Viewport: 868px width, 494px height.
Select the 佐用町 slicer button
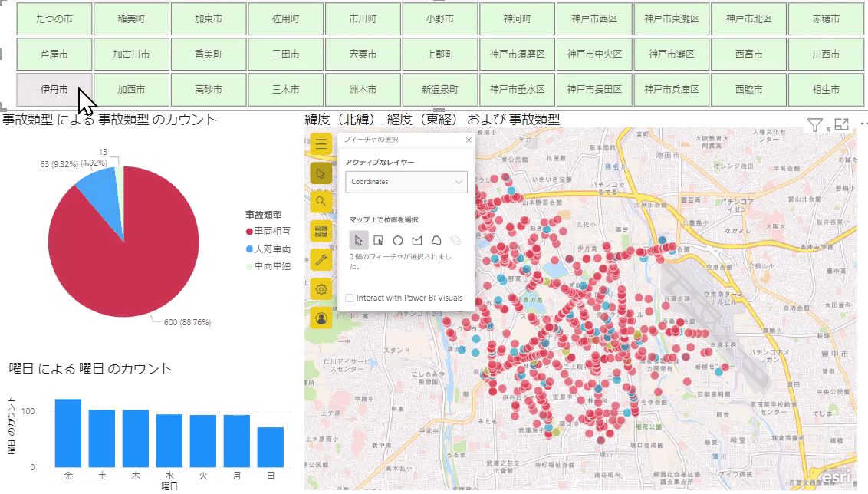tap(286, 19)
